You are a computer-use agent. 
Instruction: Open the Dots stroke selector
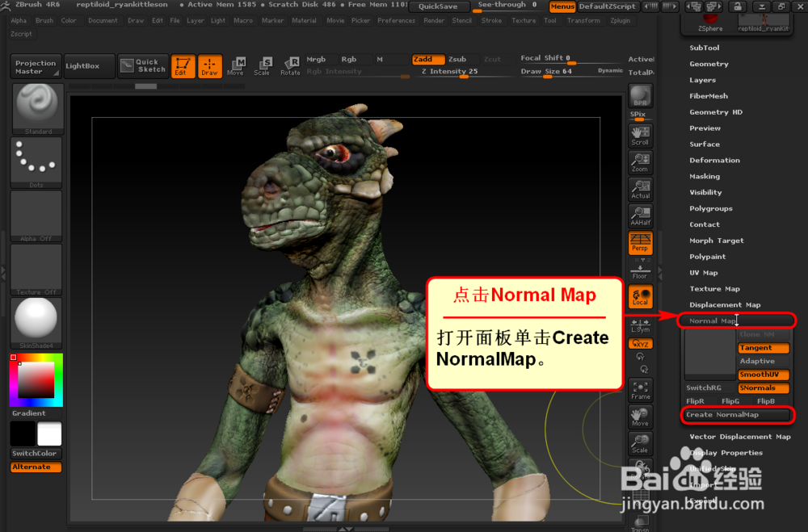(36, 162)
